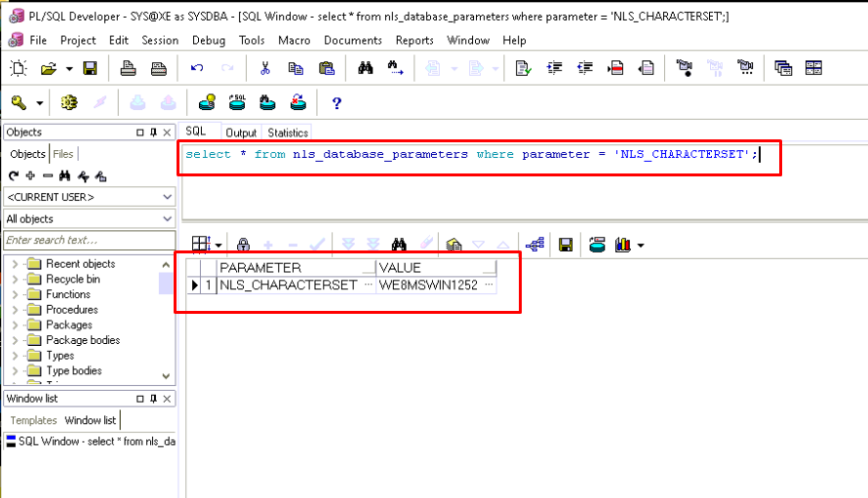The height and width of the screenshot is (498, 868).
Task: Open the All objects filter dropdown
Action: point(167,219)
